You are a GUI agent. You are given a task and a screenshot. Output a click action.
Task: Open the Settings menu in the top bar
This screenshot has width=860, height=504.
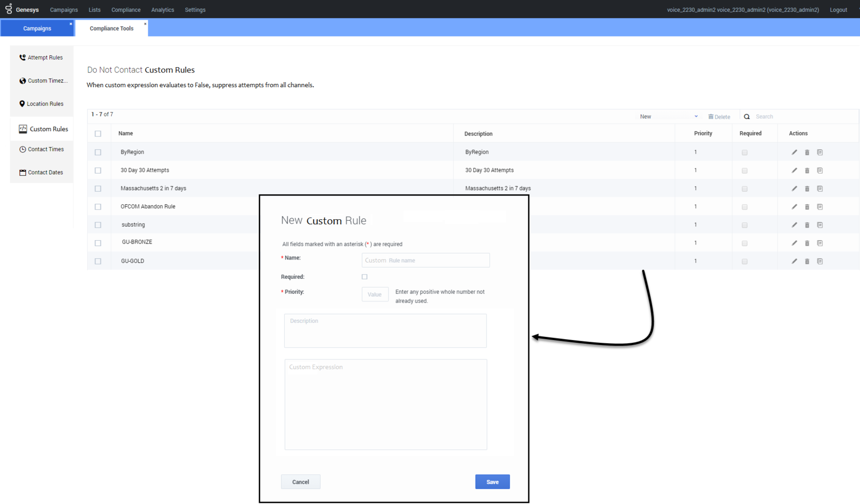[195, 10]
